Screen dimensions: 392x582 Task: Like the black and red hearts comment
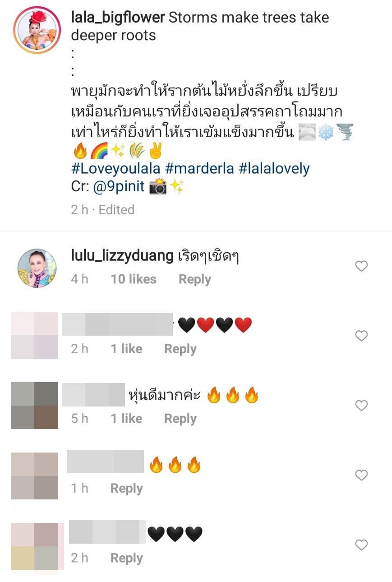(361, 336)
